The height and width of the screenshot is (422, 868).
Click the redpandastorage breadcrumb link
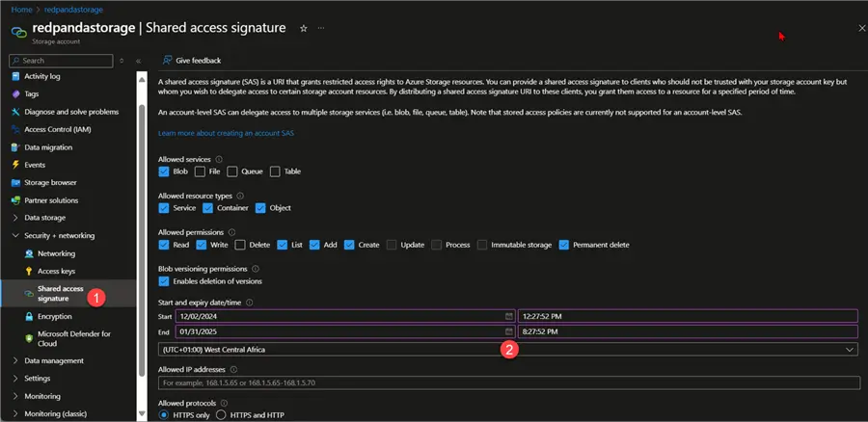pyautogui.click(x=72, y=10)
